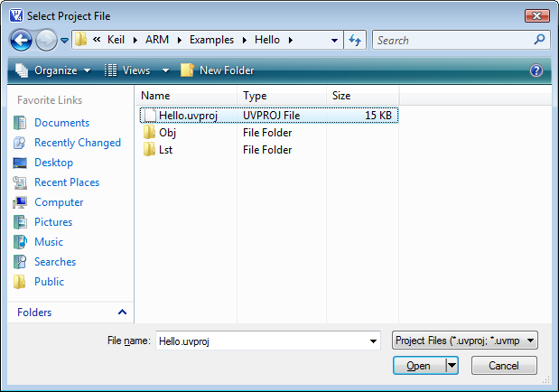Open the Views dropdown menu
This screenshot has height=392, width=559.
pos(135,70)
